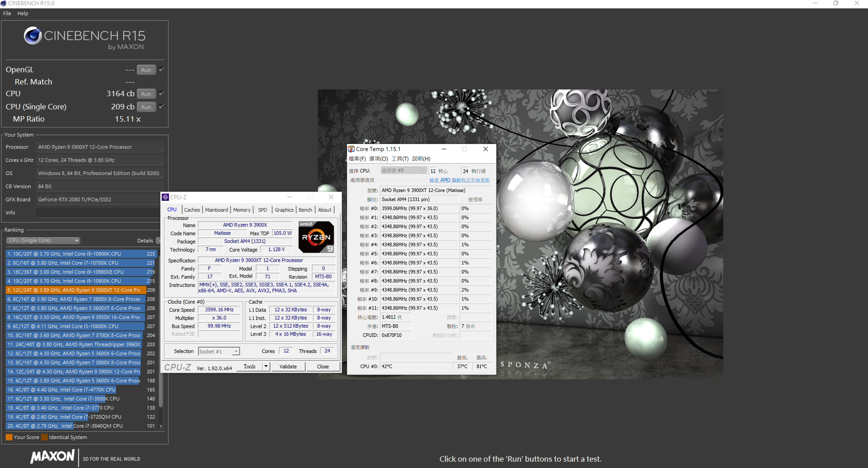
Task: Toggle the CPU test checkbox
Action: point(161,94)
